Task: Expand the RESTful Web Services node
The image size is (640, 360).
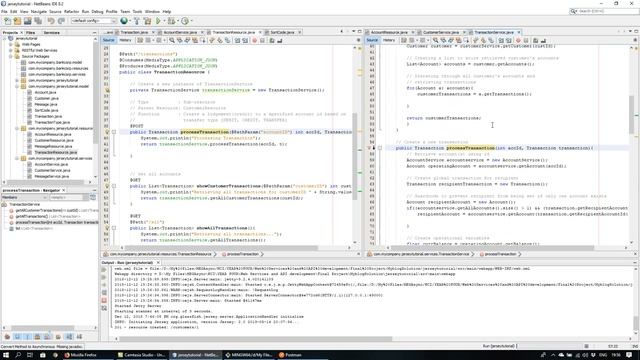Action: point(11,51)
